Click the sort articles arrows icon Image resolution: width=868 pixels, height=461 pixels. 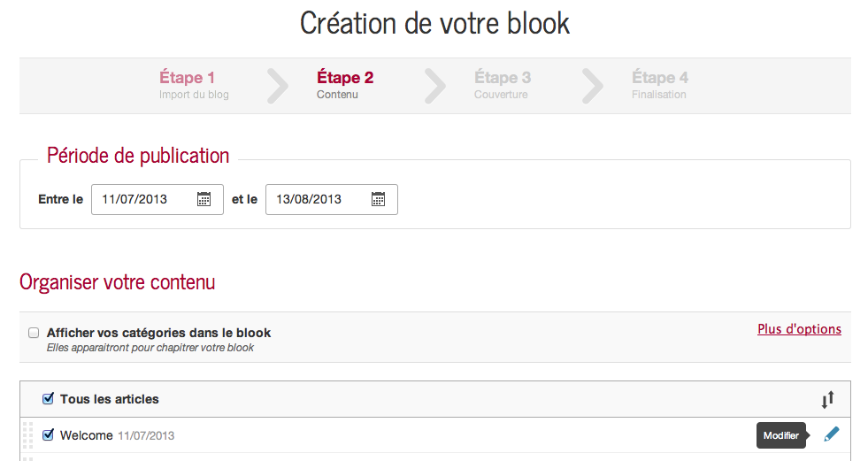pyautogui.click(x=827, y=400)
